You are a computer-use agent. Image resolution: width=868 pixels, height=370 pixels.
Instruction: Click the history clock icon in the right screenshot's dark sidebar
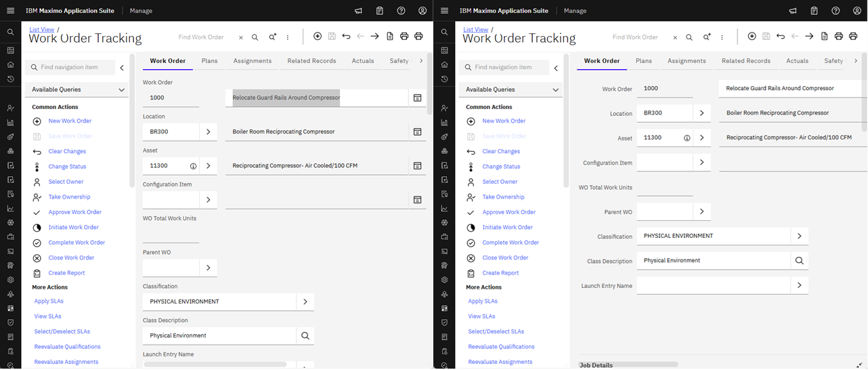point(444,79)
